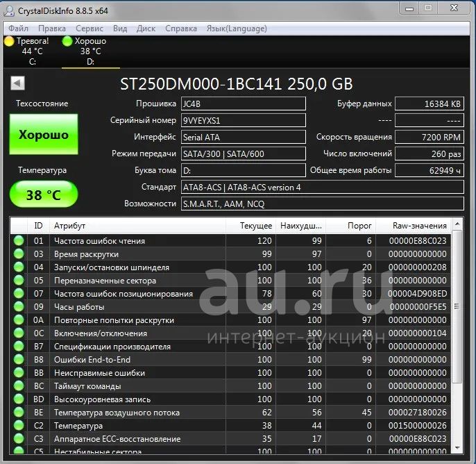Click the Стандарт field ATA8-ACS

click(x=323, y=187)
